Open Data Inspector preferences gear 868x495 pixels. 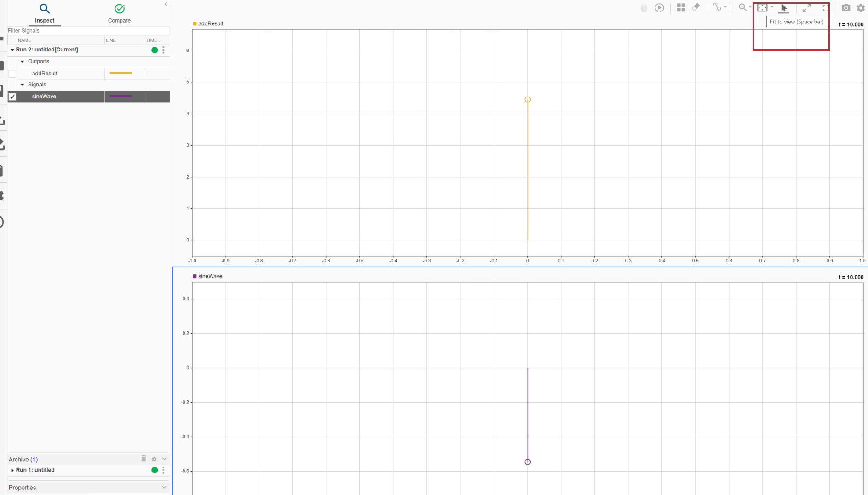861,7
